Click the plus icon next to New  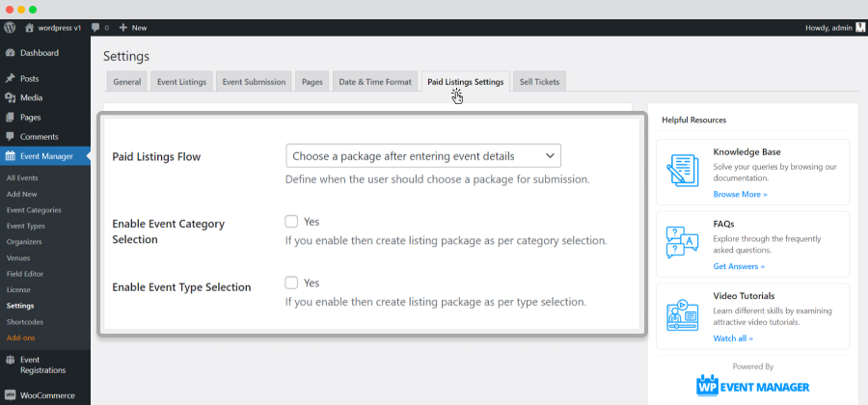122,27
